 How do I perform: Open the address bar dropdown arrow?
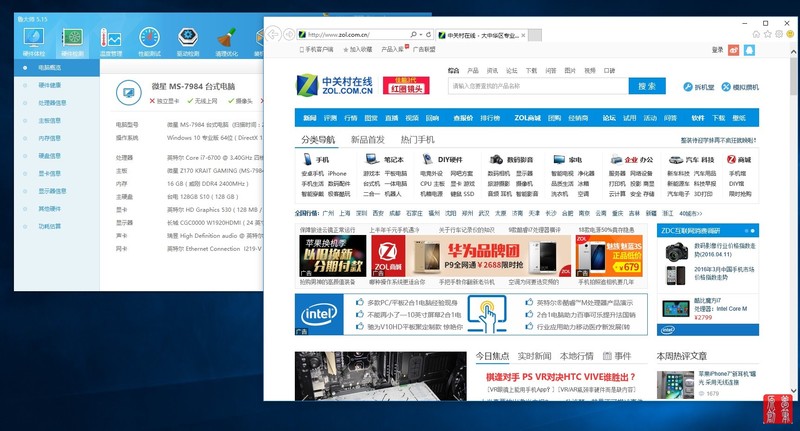coord(420,35)
